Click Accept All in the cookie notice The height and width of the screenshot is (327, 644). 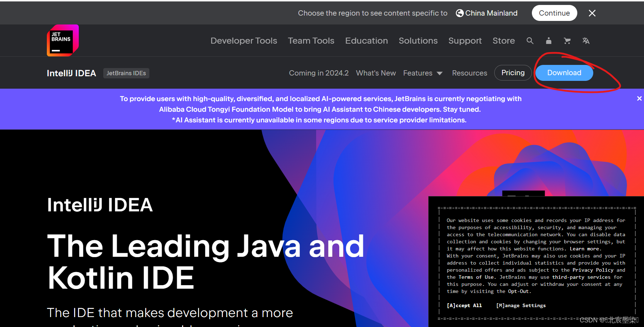click(x=464, y=305)
